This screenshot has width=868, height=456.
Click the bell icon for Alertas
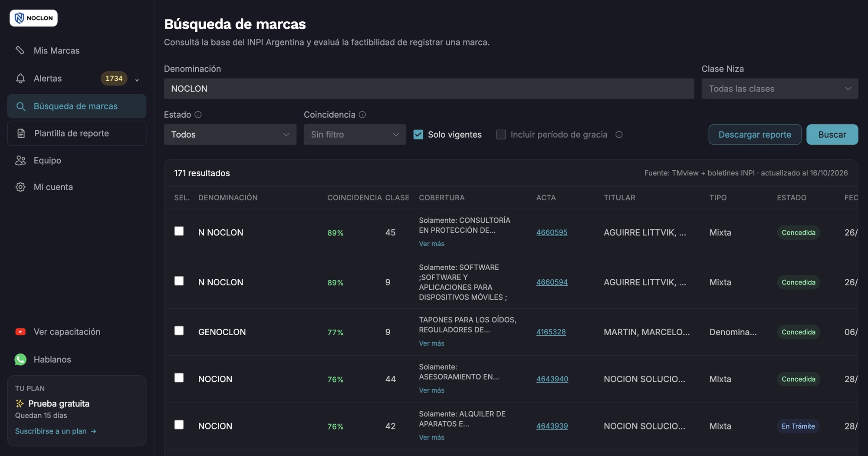pyautogui.click(x=20, y=79)
